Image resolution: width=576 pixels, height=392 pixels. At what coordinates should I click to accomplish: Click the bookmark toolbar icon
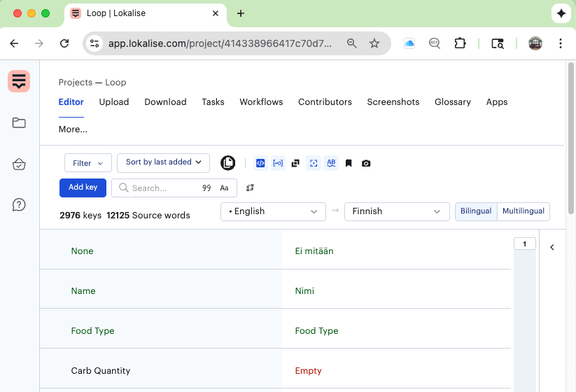point(349,163)
